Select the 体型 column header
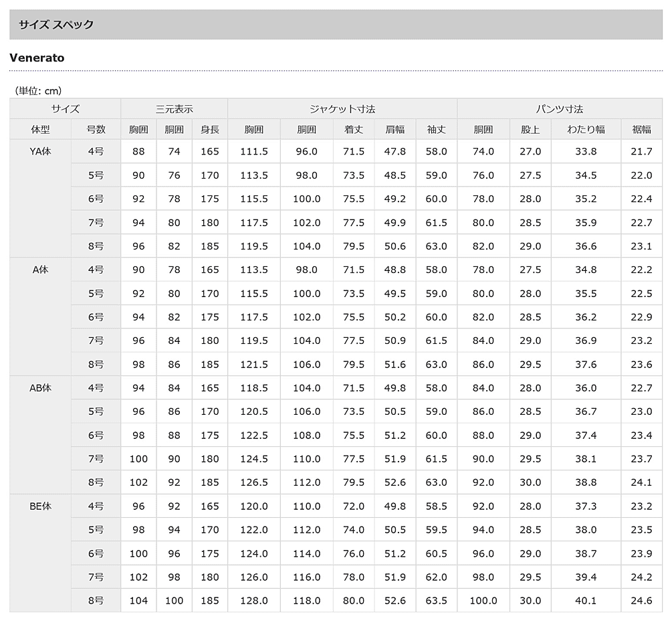The height and width of the screenshot is (641, 672). (x=40, y=129)
